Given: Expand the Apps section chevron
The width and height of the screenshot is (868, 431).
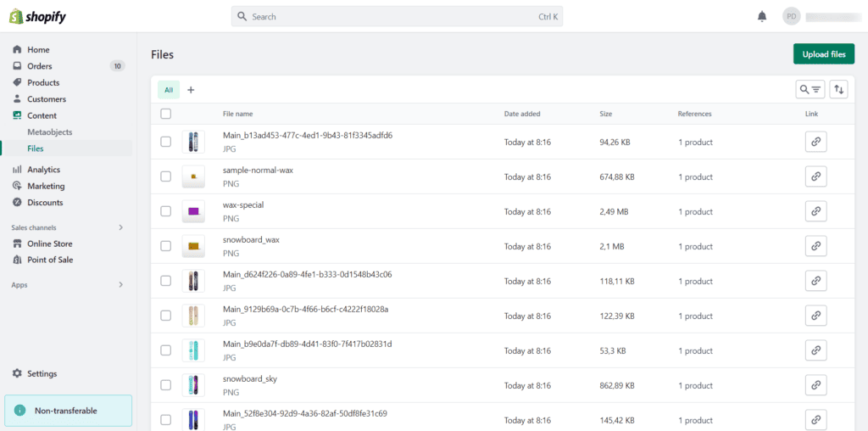Looking at the screenshot, I should click(x=120, y=285).
